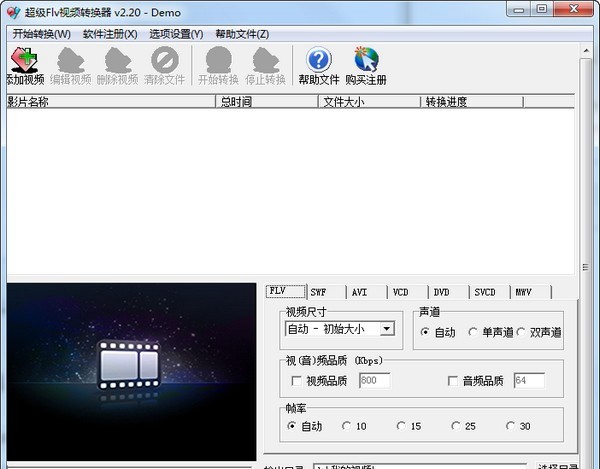Switch to the SVCD format tab
This screenshot has height=469, width=600.
[490, 292]
